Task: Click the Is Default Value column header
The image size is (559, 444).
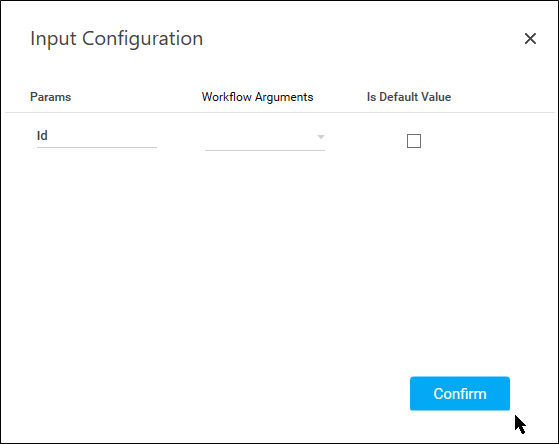Action: click(x=409, y=97)
